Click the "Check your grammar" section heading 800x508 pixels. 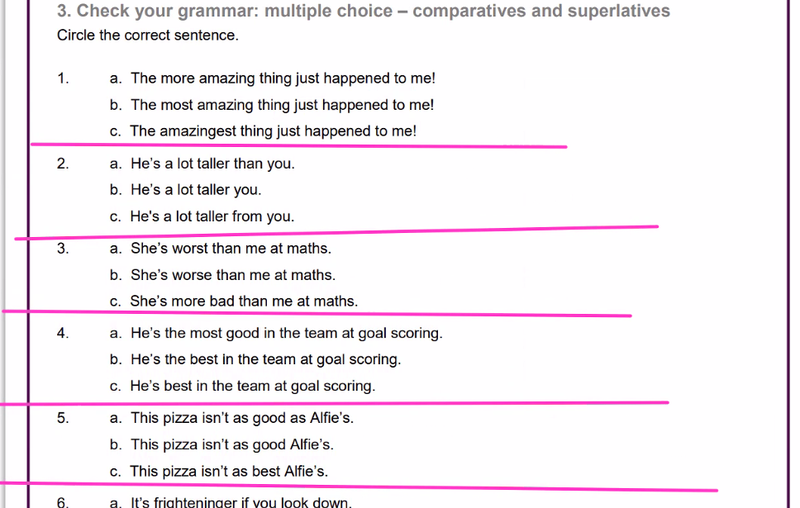tap(364, 12)
